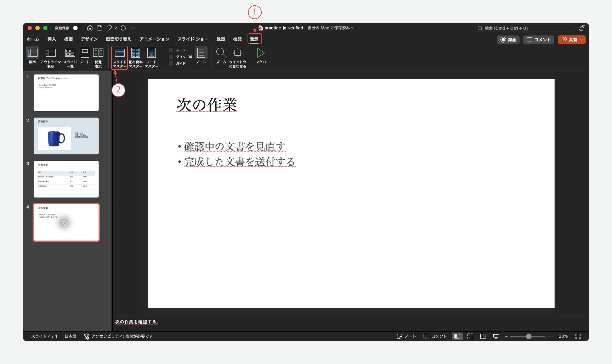Click the Zoom (ズーム) magnifier tool
Viewport: 612px width, 364px height.
click(221, 56)
